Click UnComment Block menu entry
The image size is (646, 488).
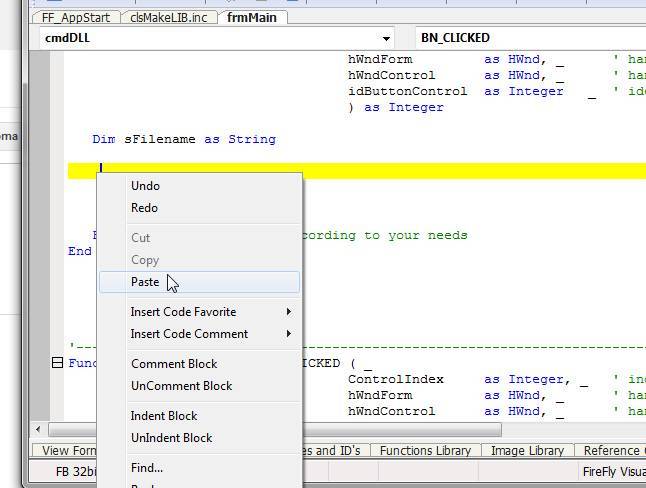tap(181, 386)
